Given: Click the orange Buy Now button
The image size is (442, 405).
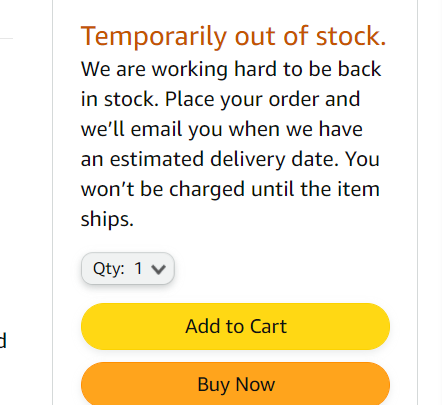Looking at the screenshot, I should [x=235, y=384].
